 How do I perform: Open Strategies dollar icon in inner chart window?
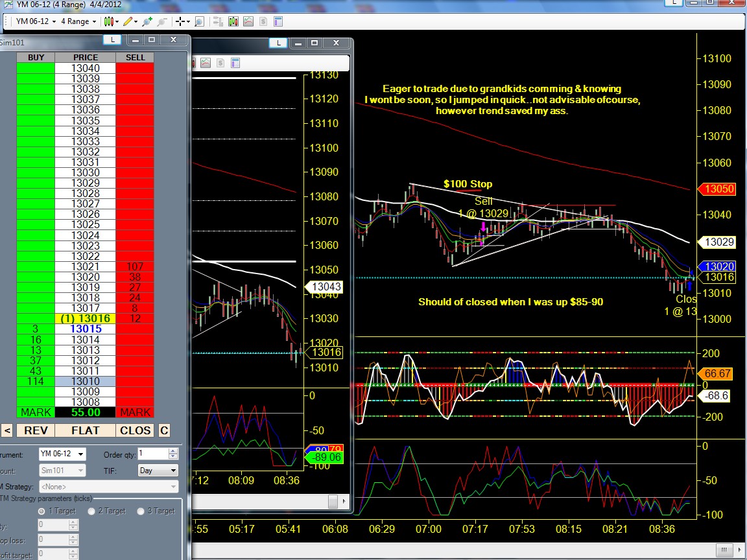pos(220,63)
